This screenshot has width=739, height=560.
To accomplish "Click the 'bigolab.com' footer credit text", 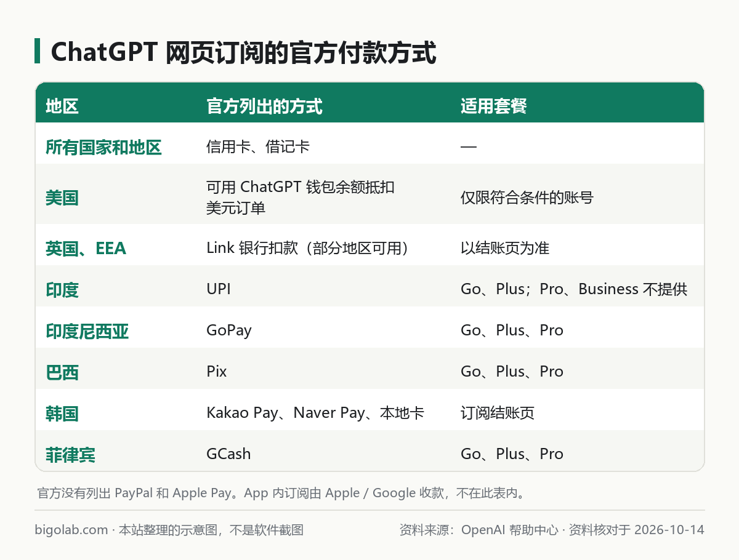I will (x=169, y=530).
